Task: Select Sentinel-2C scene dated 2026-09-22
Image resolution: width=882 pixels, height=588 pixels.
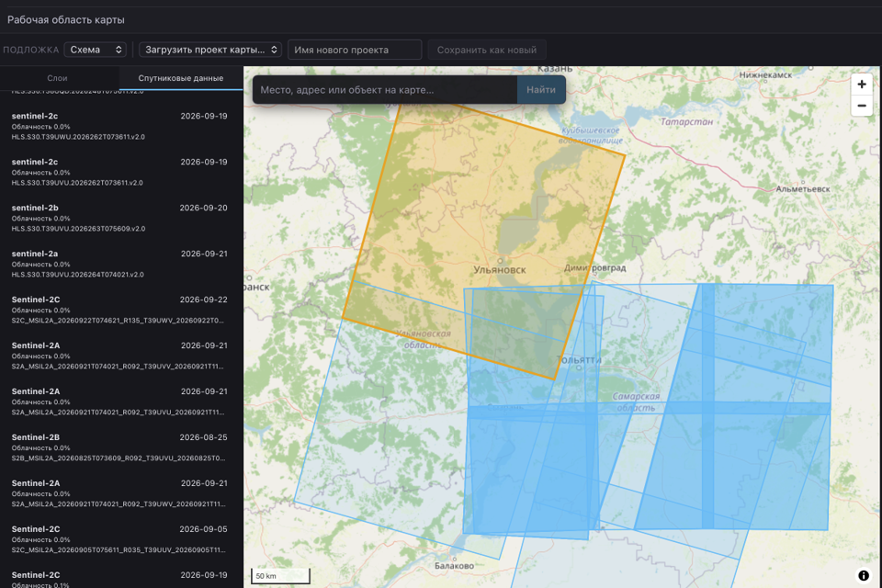Action: click(119, 310)
